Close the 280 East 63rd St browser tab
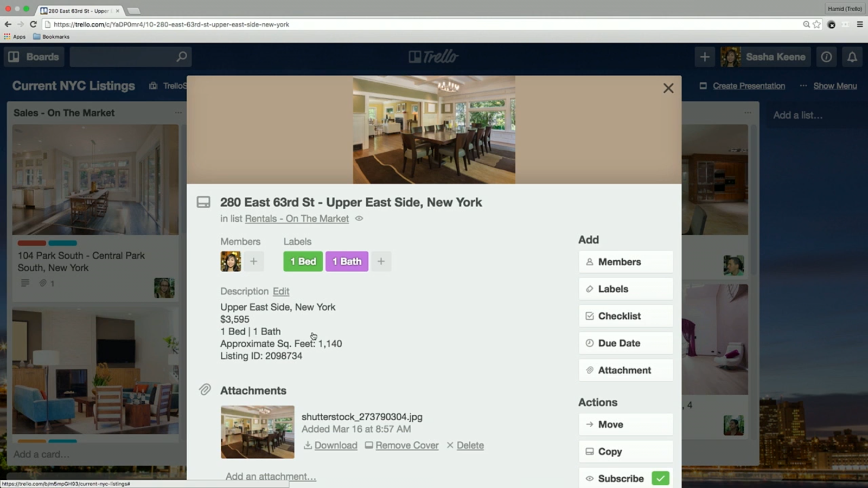The image size is (868, 488). (117, 10)
